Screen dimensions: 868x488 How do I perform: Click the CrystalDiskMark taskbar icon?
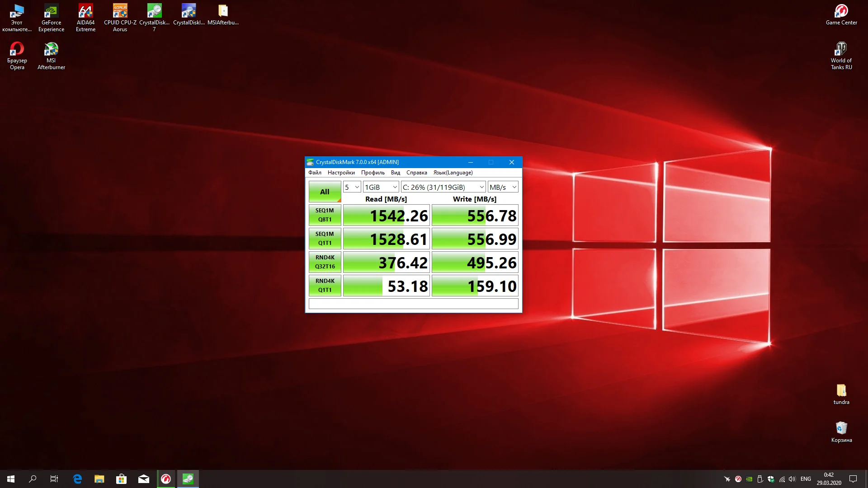point(188,479)
